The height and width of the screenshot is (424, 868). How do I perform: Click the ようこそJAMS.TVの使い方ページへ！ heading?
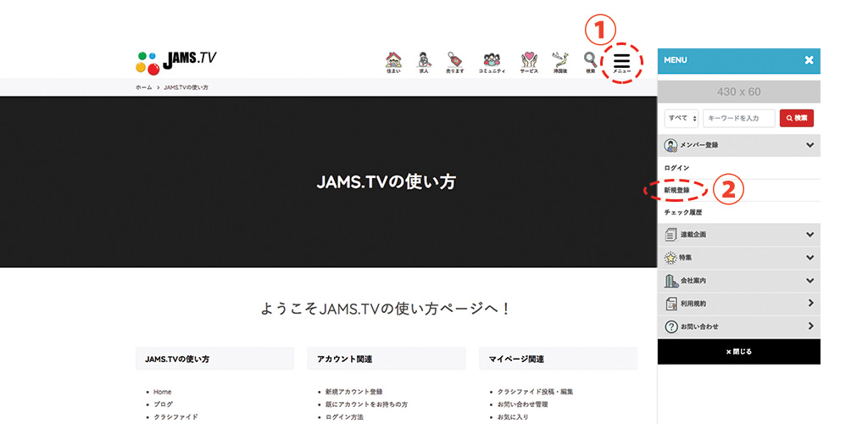[386, 309]
